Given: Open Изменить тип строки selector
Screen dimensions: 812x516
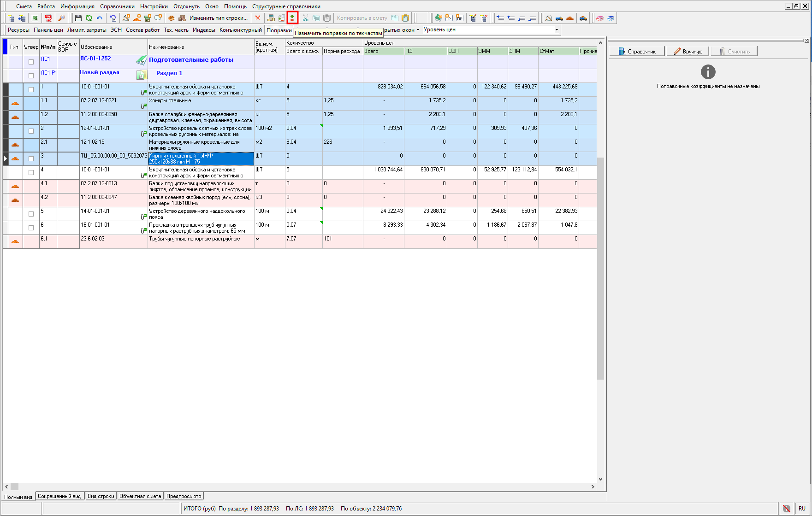Looking at the screenshot, I should coord(219,18).
